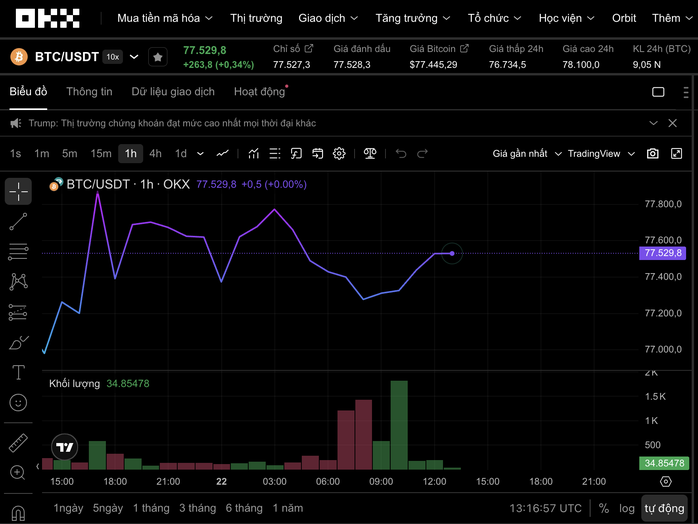Select the 1h timeframe

pos(130,154)
